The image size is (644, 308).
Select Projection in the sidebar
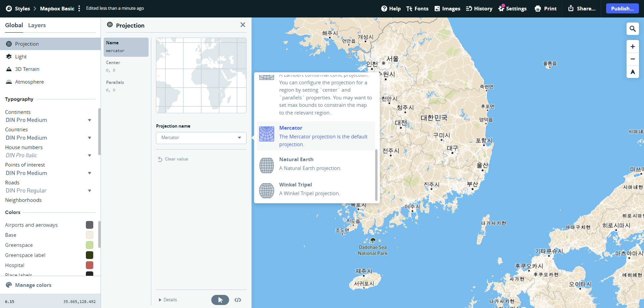(x=50, y=44)
